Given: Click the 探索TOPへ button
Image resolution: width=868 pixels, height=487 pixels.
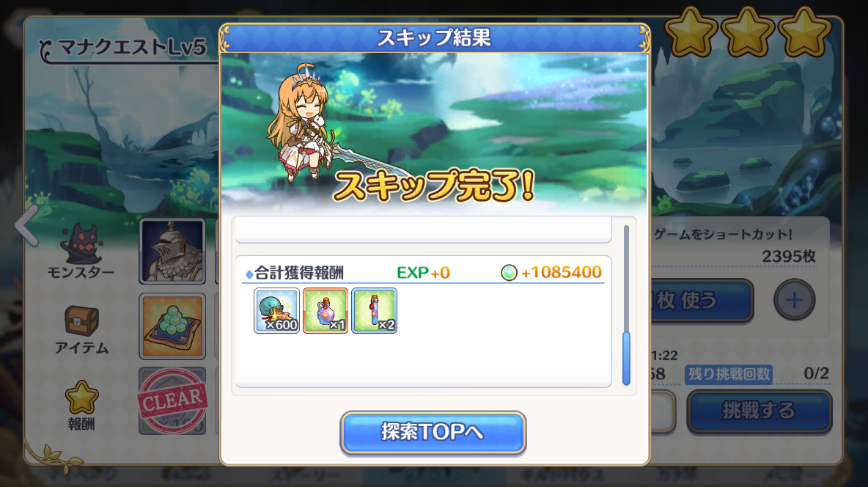Looking at the screenshot, I should 433,432.
